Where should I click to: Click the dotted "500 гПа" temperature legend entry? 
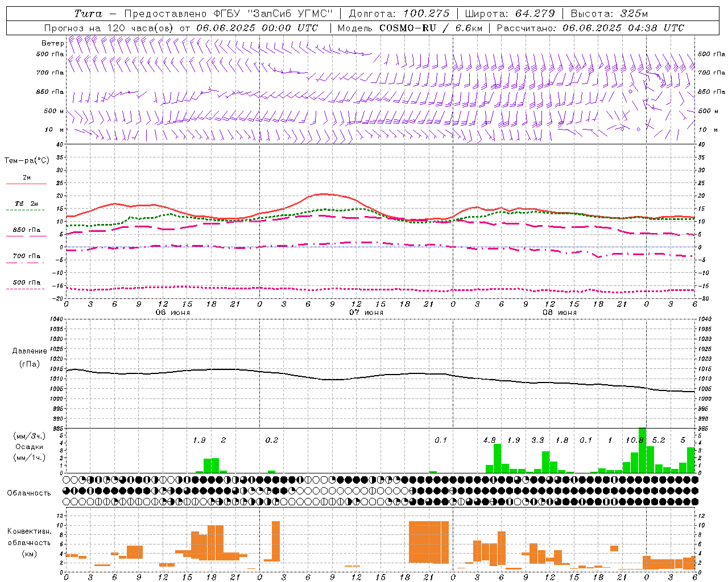(26, 285)
